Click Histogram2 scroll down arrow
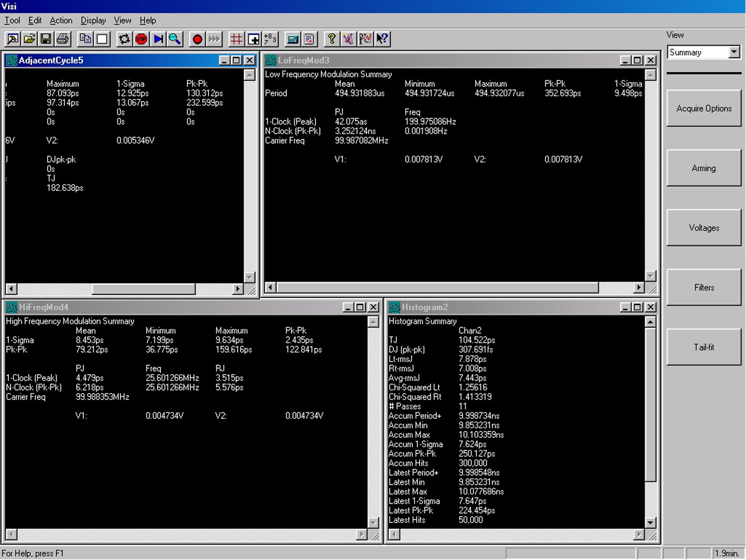This screenshot has height=560, width=746. [x=650, y=523]
